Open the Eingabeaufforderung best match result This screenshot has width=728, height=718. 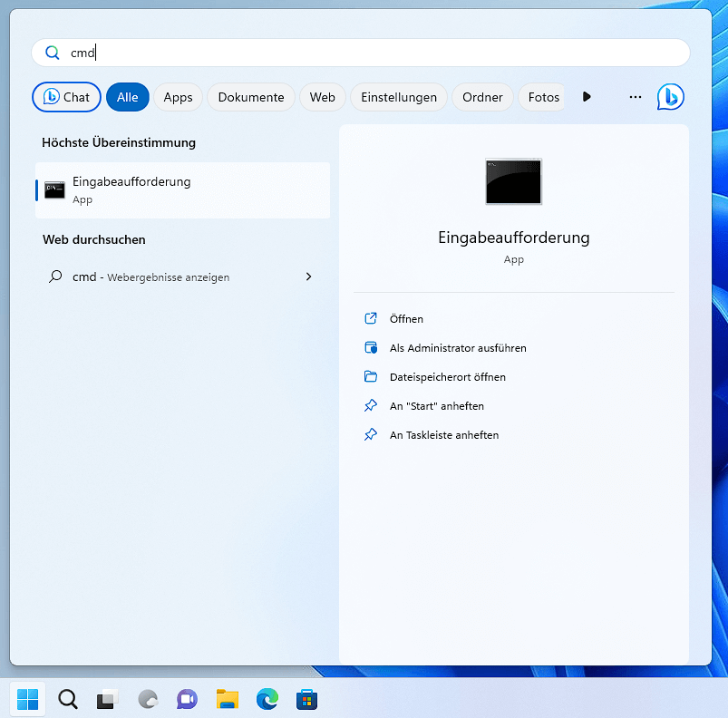(183, 190)
